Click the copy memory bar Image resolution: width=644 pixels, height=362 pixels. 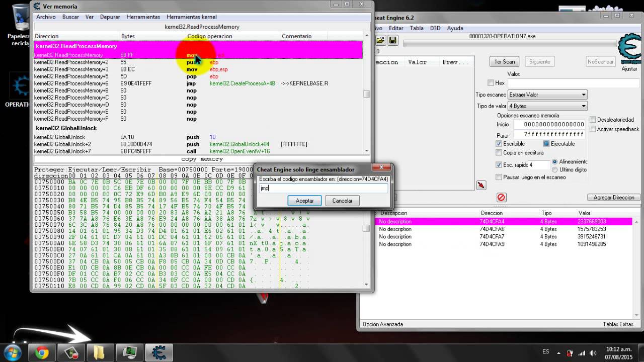202,159
